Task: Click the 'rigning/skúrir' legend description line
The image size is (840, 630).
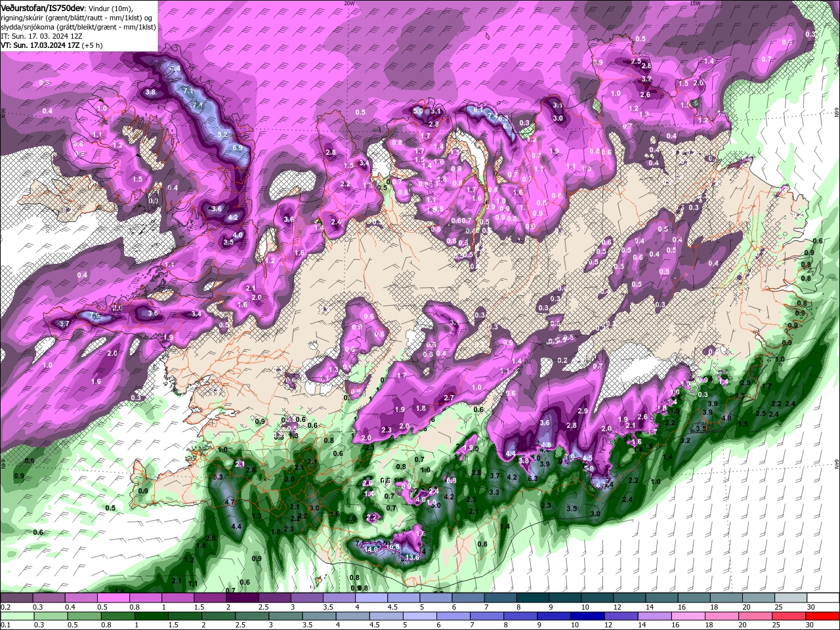Action: point(76,18)
